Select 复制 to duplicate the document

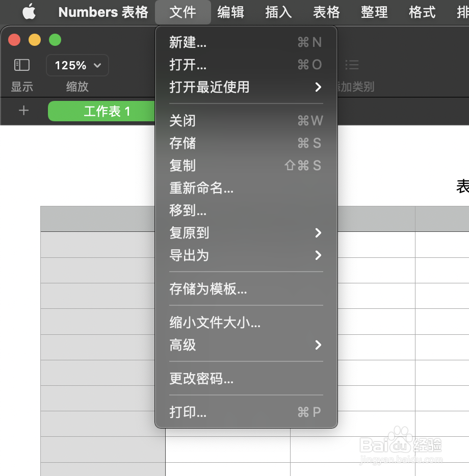pos(246,166)
